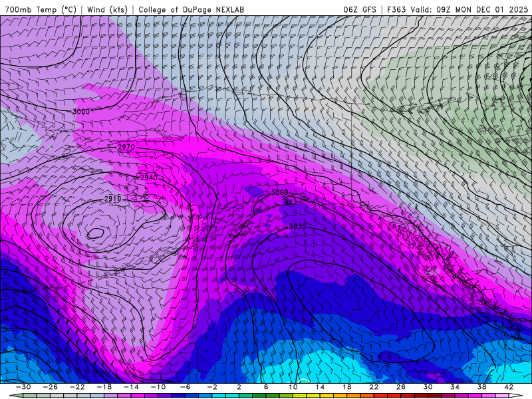Click the 2970 height contour label

coord(126,147)
